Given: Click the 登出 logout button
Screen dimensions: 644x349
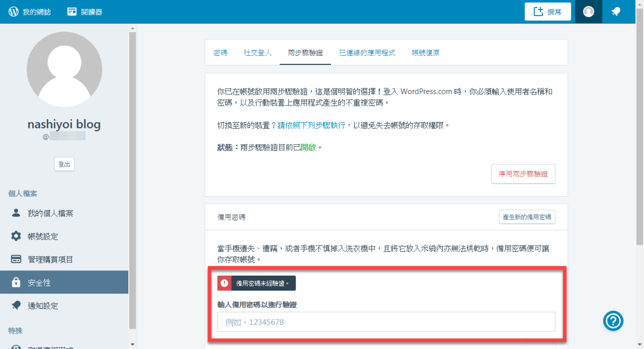Looking at the screenshot, I should [x=64, y=165].
